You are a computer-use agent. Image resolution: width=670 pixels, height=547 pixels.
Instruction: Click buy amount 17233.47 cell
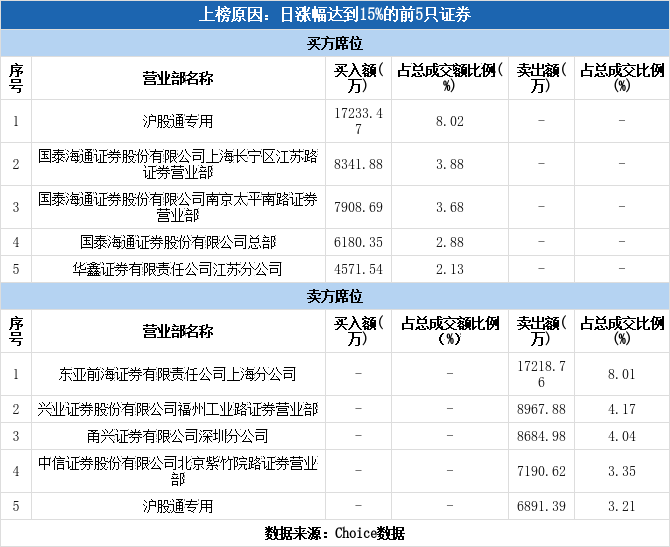358,121
